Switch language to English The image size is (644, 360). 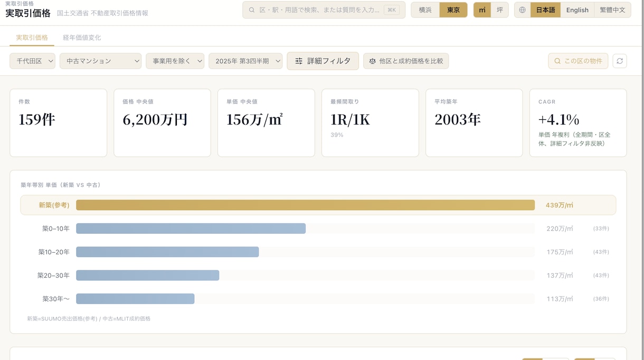[577, 10]
